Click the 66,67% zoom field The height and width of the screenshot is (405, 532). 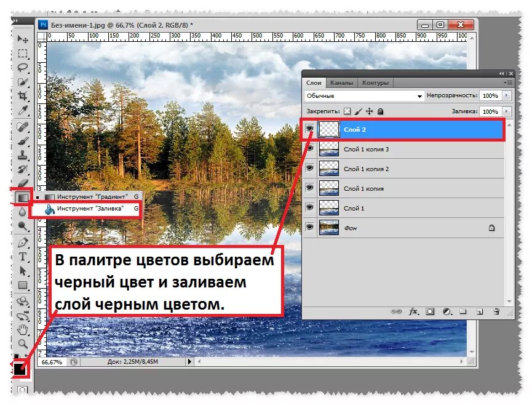(52, 363)
